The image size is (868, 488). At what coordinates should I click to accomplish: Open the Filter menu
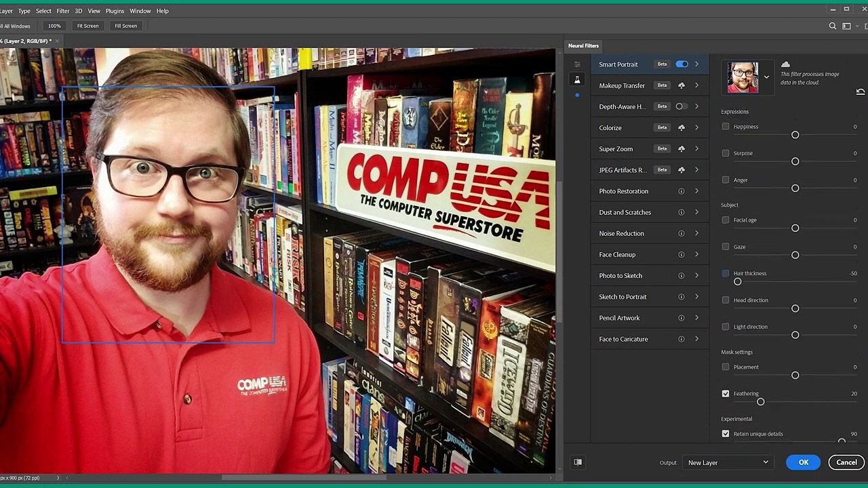click(63, 11)
